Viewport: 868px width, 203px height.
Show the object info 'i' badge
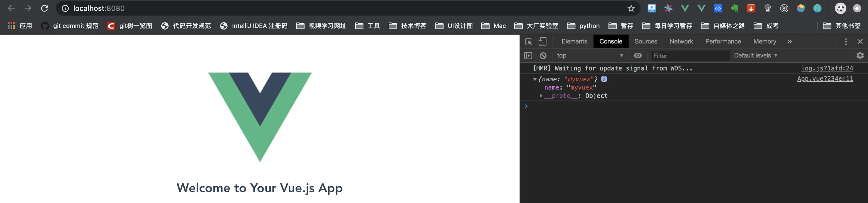(604, 79)
